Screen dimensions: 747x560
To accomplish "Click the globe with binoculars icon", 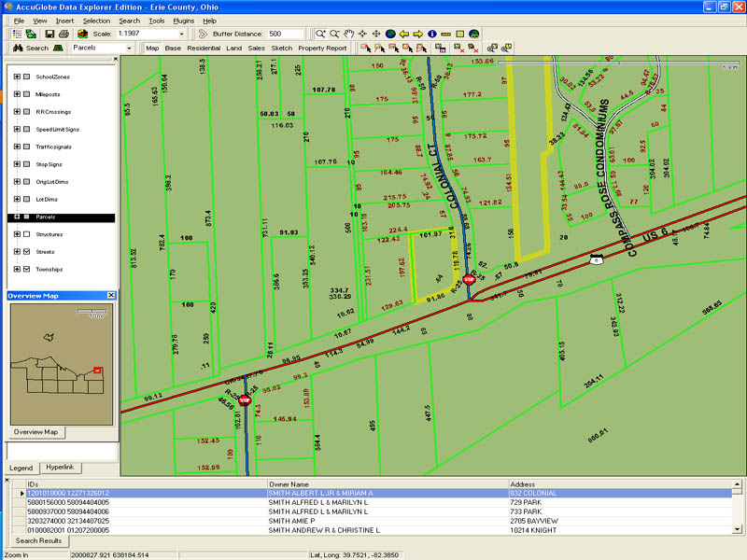I will [x=473, y=34].
